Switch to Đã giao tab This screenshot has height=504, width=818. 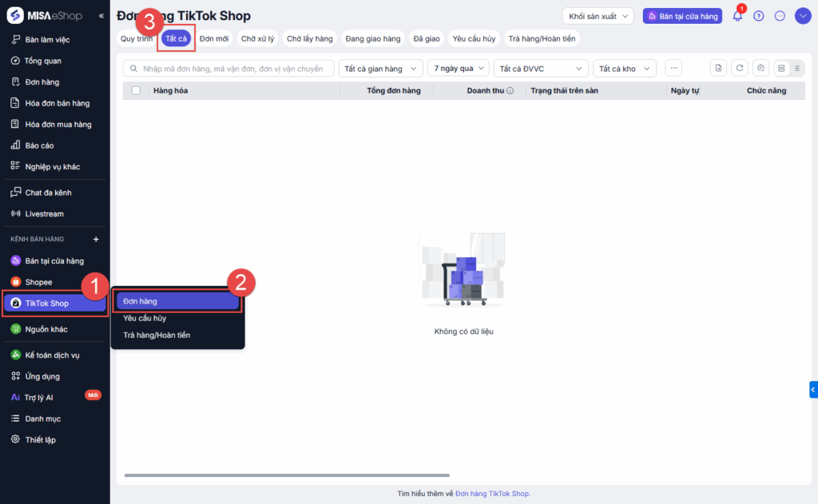[x=427, y=38]
